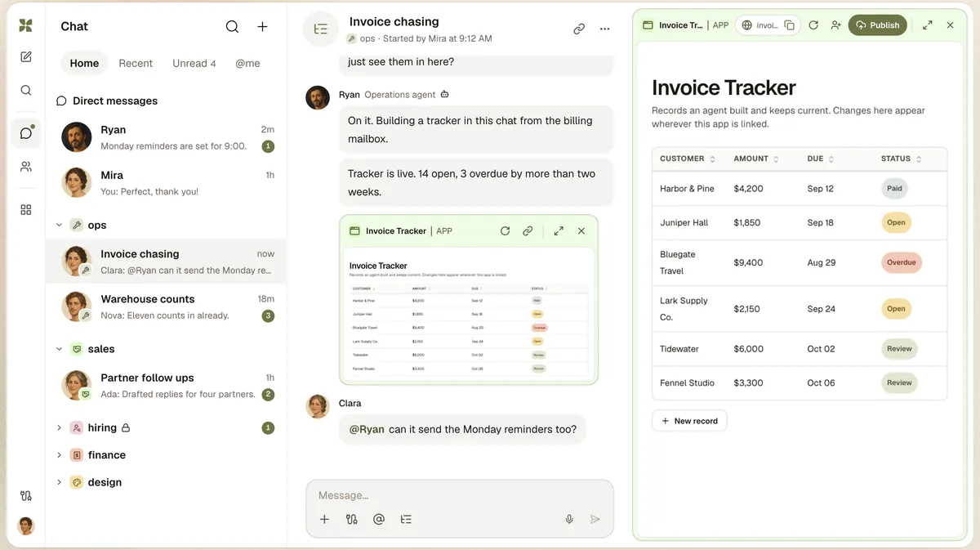Open the Partner follow ups chat

(166, 385)
